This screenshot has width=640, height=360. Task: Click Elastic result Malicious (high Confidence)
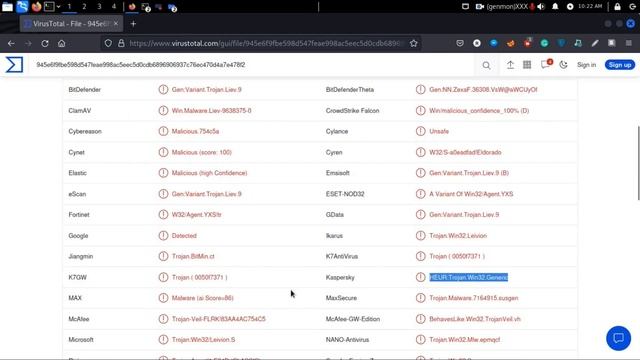[209, 173]
